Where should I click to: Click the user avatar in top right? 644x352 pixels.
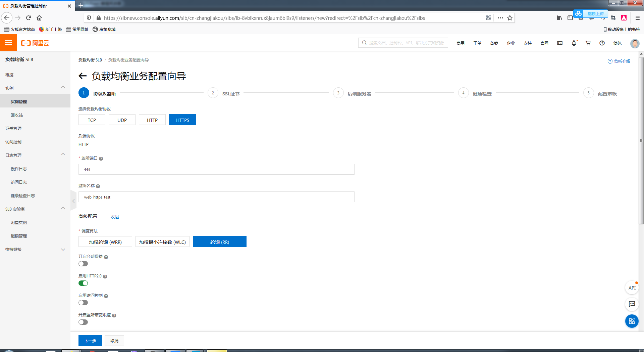[x=635, y=43]
